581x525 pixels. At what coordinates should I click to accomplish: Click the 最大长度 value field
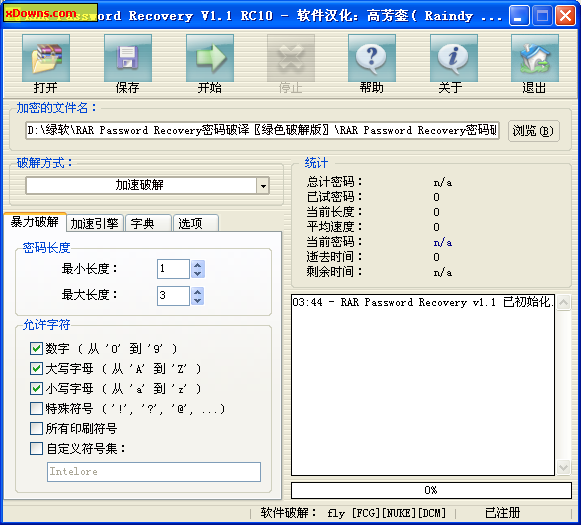[173, 296]
